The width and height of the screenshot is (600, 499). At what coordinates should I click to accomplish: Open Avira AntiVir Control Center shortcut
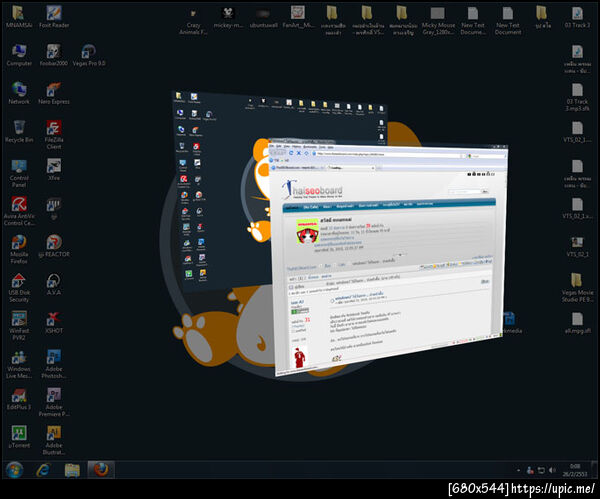19,212
